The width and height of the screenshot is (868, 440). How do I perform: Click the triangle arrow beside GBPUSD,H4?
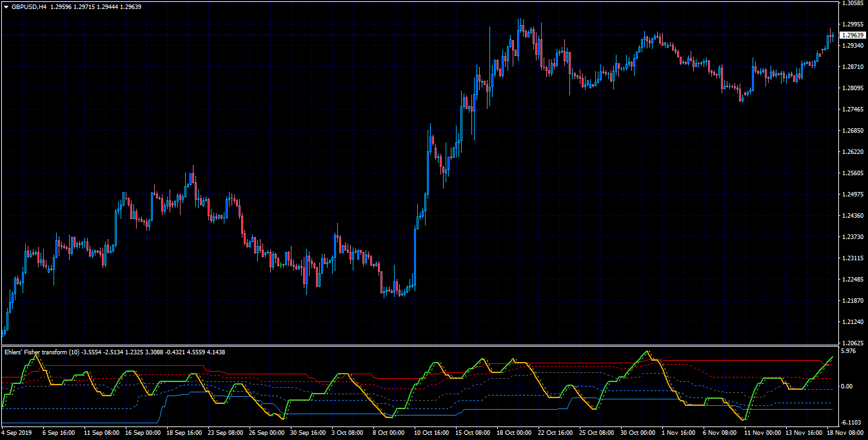coord(6,6)
